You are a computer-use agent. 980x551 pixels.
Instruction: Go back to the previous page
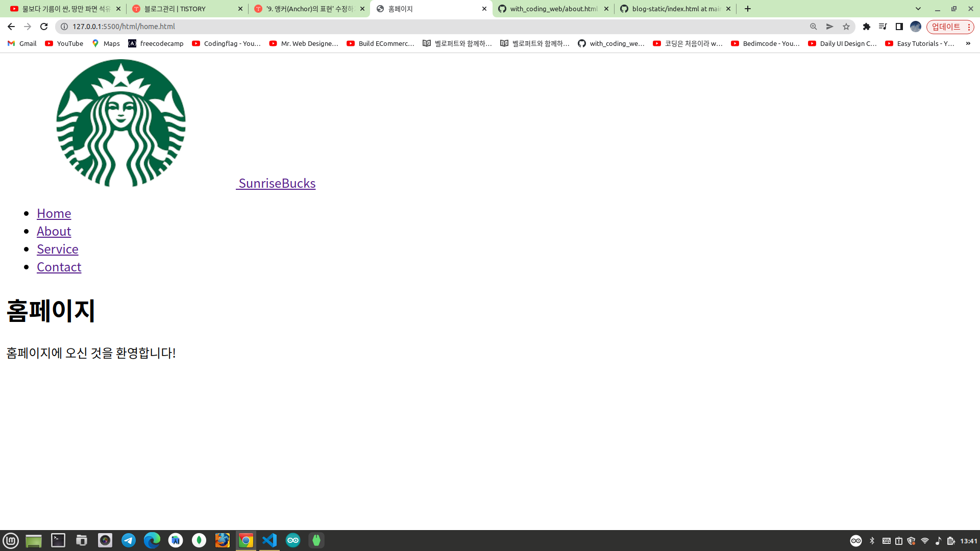pyautogui.click(x=11, y=27)
